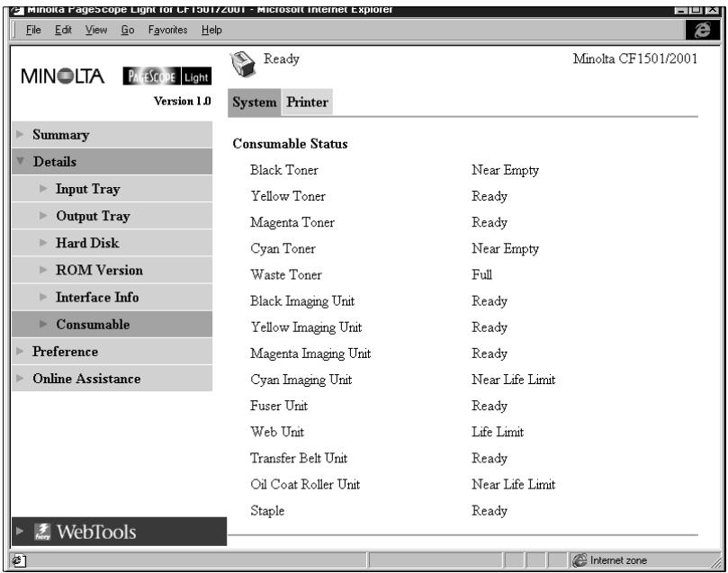Click the IE document icon in title bar
Image resolution: width=728 pixels, height=573 pixels.
coord(17,10)
